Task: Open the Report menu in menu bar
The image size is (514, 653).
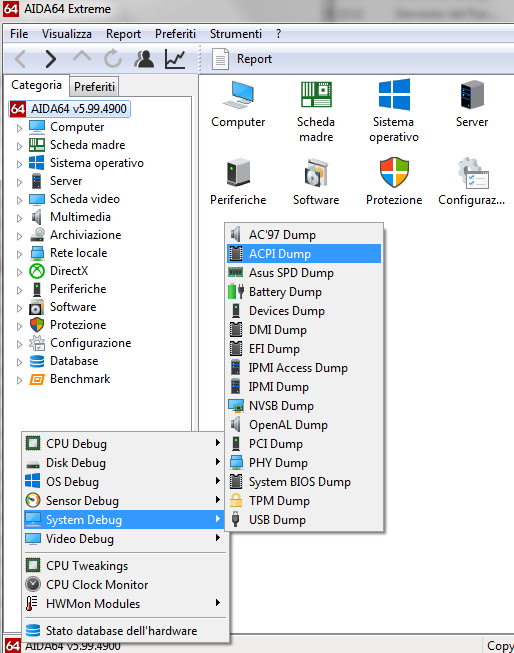Action: (x=123, y=34)
